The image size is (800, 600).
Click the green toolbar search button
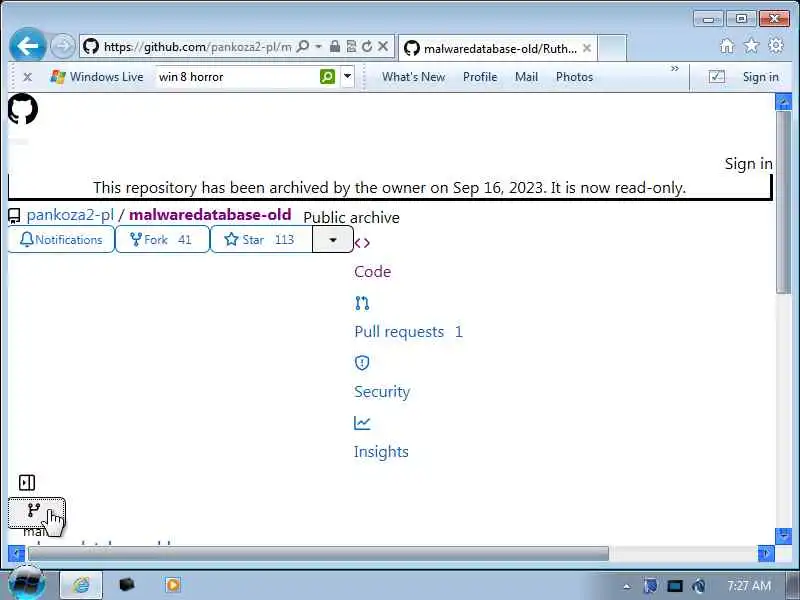point(327,77)
